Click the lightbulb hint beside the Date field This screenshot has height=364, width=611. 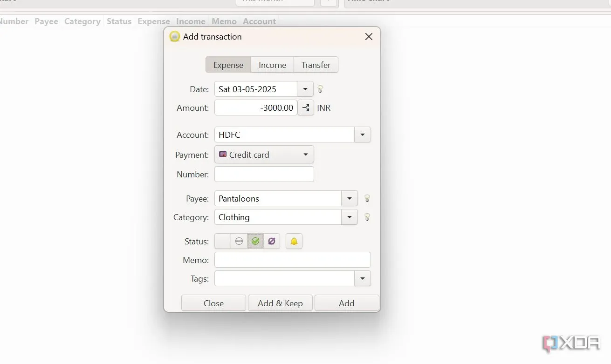pyautogui.click(x=320, y=89)
